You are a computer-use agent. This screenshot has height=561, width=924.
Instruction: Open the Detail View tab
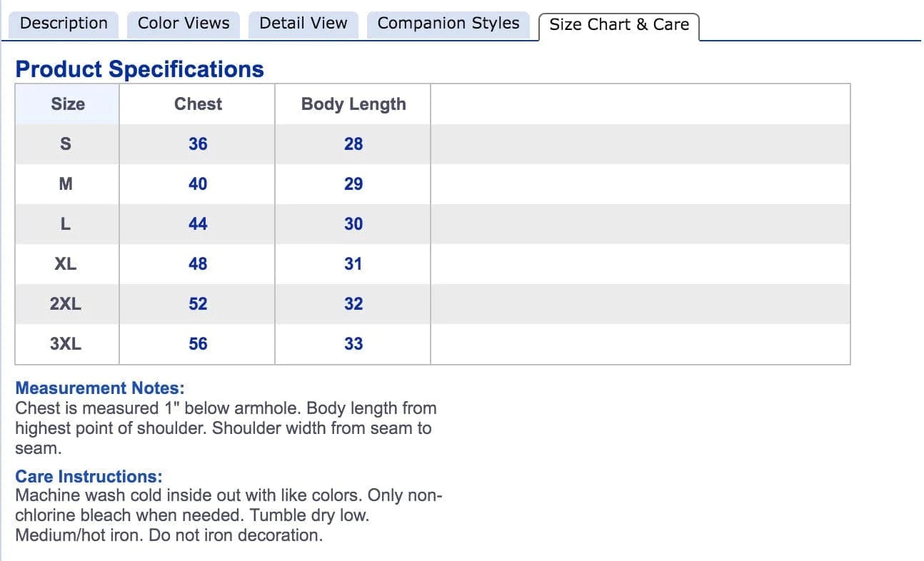(303, 24)
